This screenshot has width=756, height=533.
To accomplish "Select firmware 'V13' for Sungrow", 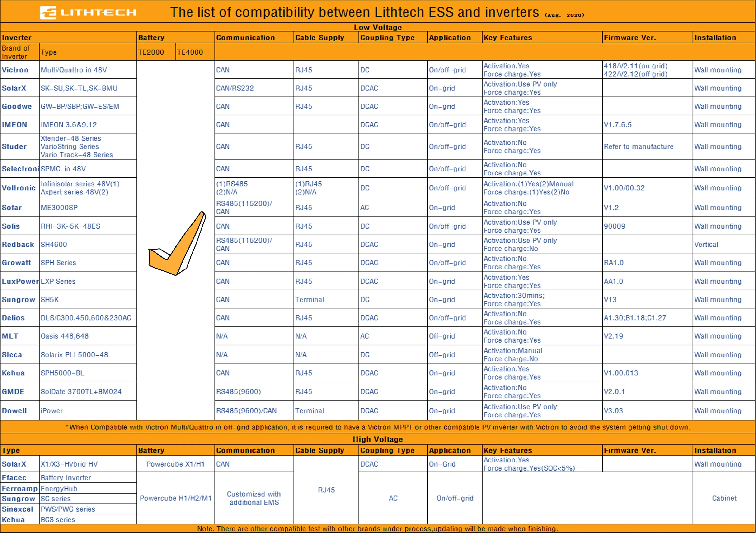I will click(647, 299).
